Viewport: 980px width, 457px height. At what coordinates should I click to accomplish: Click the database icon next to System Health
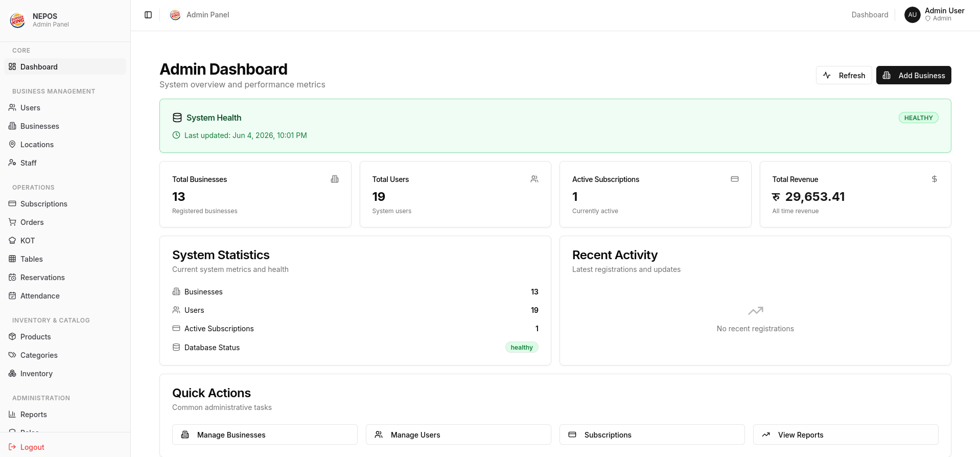tap(177, 118)
